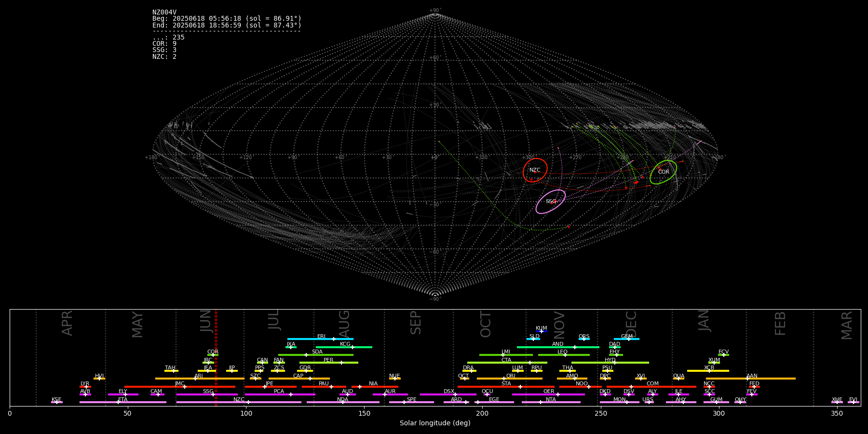Select the AND shower bar in timeline
This screenshot has height=434, width=868.
click(x=558, y=347)
